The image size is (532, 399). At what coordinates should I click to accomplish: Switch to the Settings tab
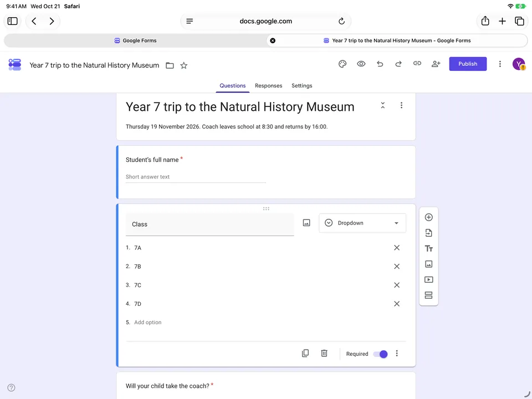coord(301,85)
